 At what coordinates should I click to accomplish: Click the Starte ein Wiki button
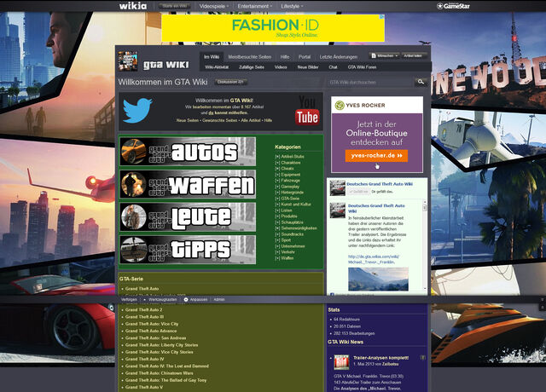tap(175, 6)
